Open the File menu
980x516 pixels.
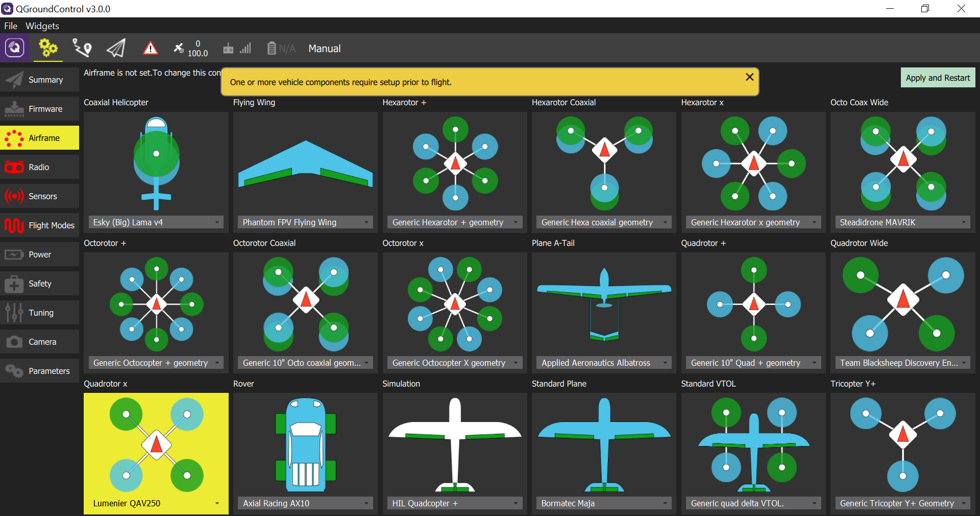point(11,26)
